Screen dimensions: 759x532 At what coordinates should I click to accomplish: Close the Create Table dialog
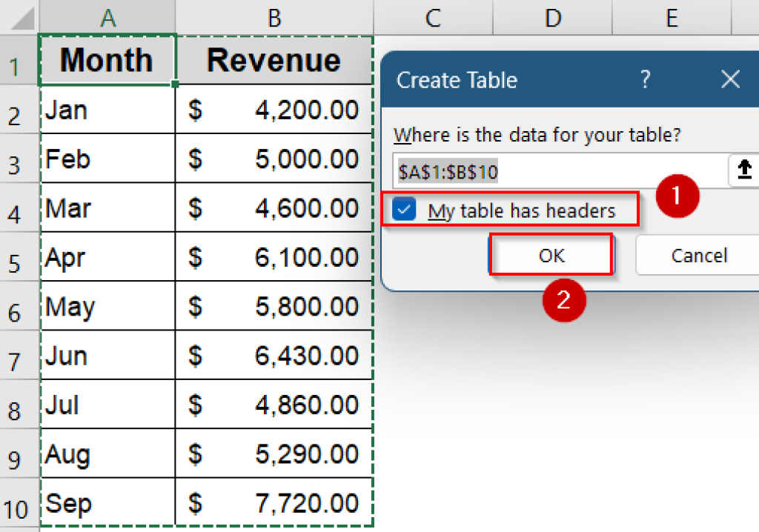(x=730, y=79)
